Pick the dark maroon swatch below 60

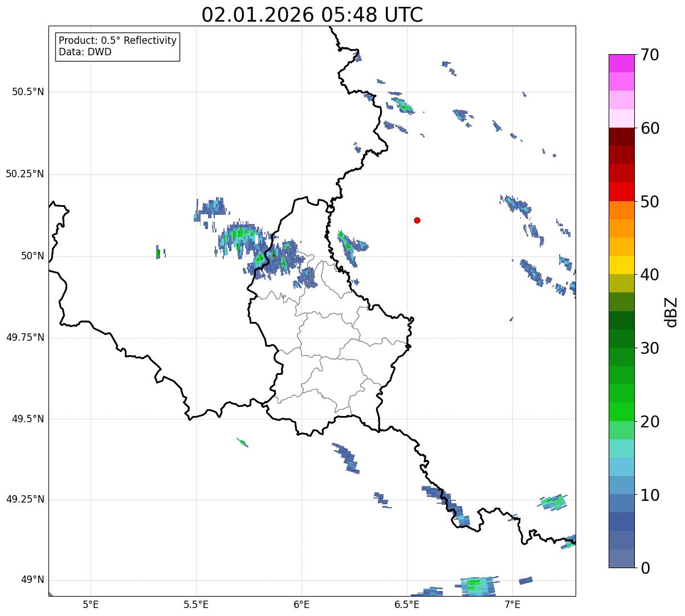tap(622, 137)
